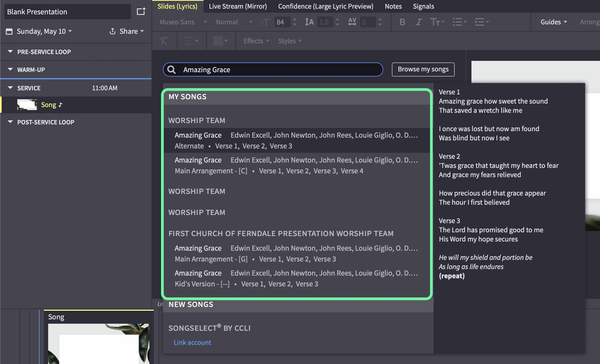Switch to the Live Stream (Mirror) tab
The width and height of the screenshot is (600, 364).
coord(238,6)
